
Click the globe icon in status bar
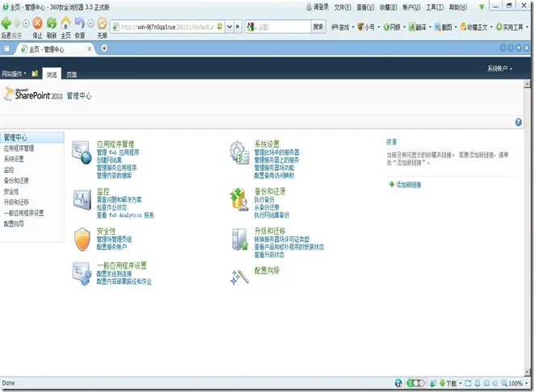[398, 383]
